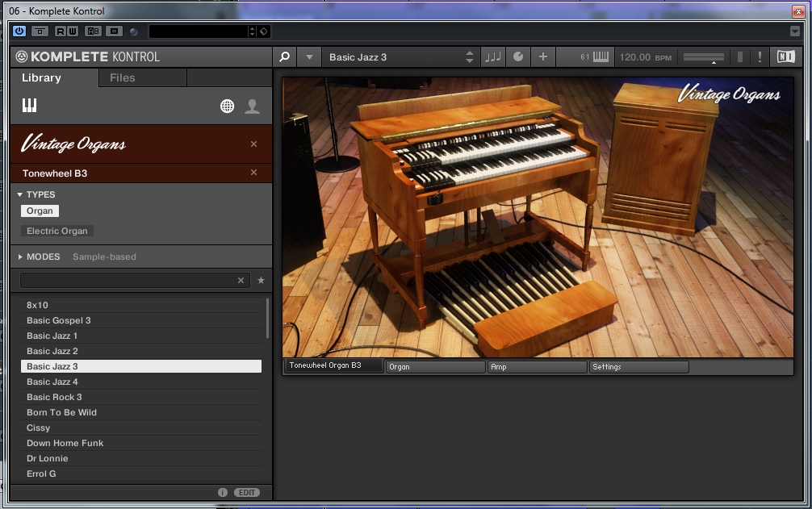Click the NI logo button

(785, 57)
